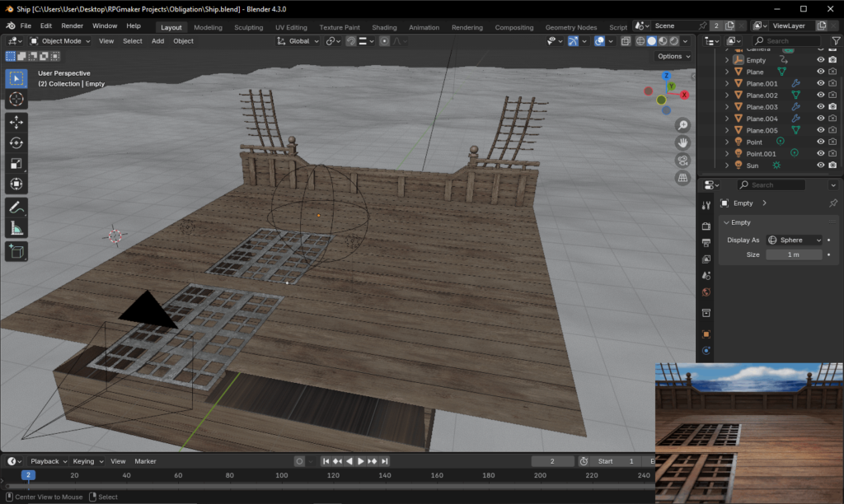The image size is (844, 504).
Task: Select the Annotate tool
Action: point(16,207)
